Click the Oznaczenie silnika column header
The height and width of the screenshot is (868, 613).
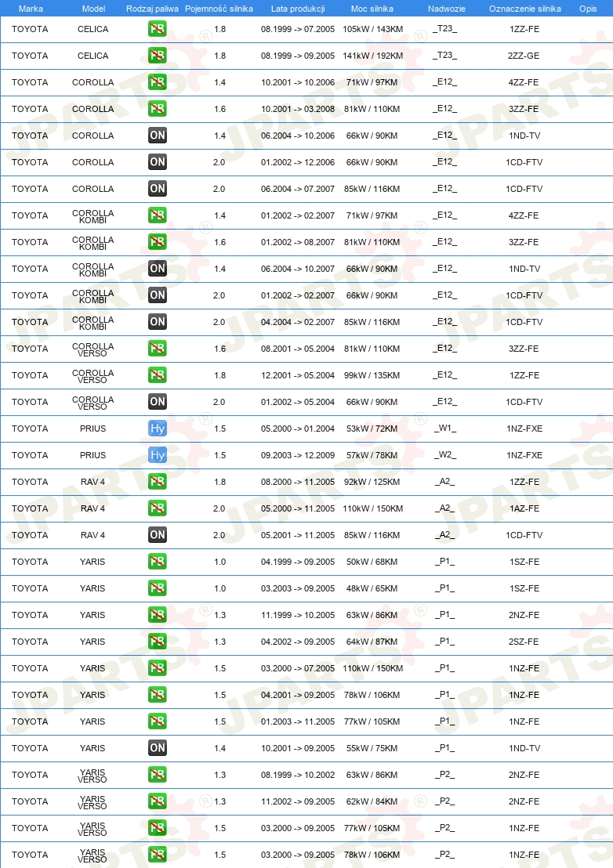525,9
